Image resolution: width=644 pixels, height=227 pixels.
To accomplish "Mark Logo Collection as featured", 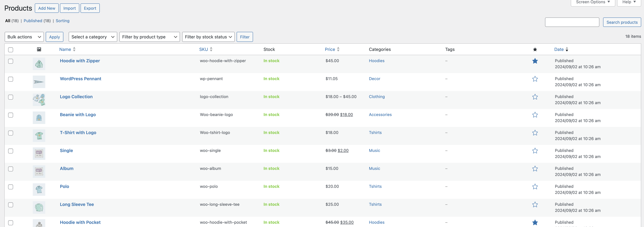I will [535, 97].
